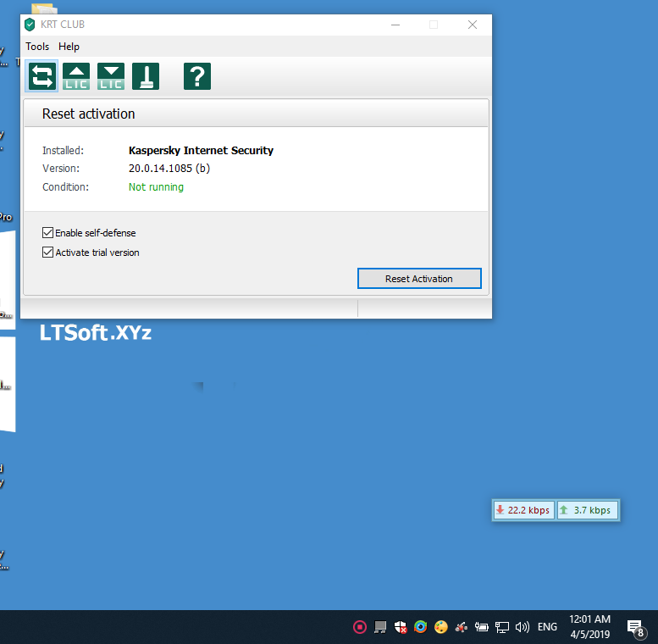658x644 pixels.
Task: Minimize the KRT CLUB window
Action: click(395, 25)
